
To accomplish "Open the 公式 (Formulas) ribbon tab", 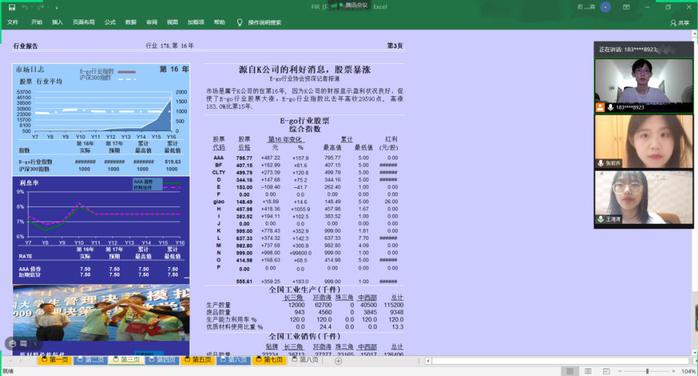I will 110,22.
